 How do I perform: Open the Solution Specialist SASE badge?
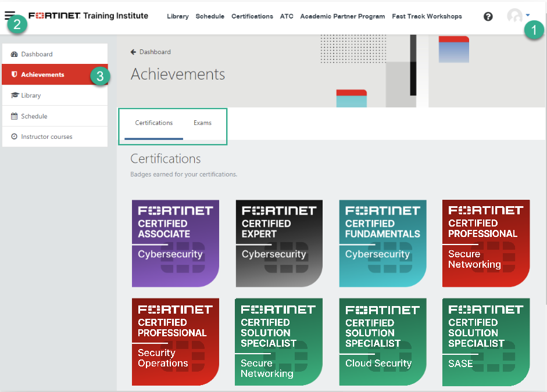click(x=486, y=342)
